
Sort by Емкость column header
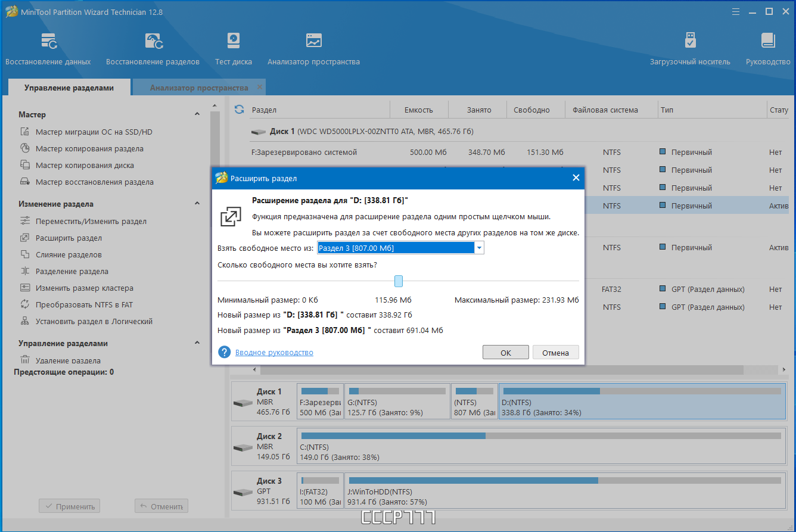419,110
